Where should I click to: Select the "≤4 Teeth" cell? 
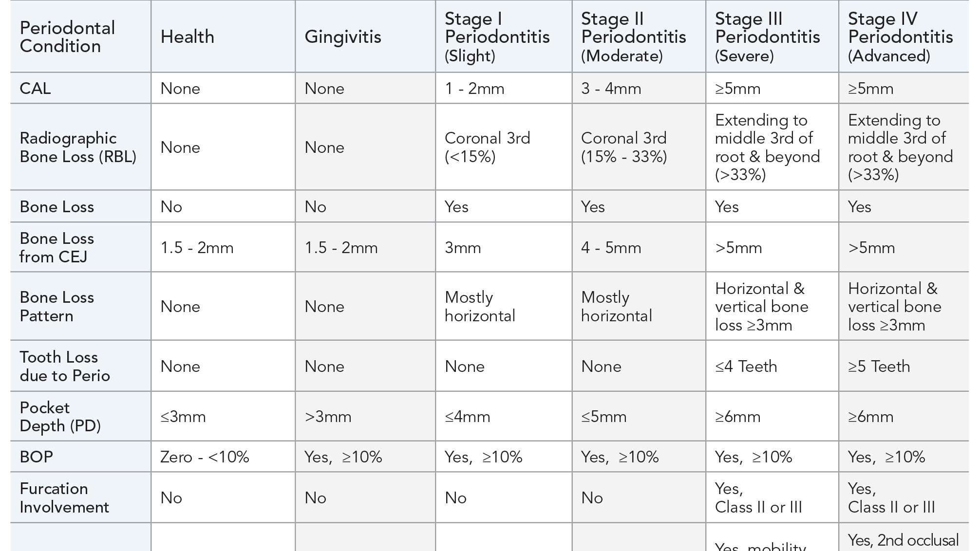[746, 366]
